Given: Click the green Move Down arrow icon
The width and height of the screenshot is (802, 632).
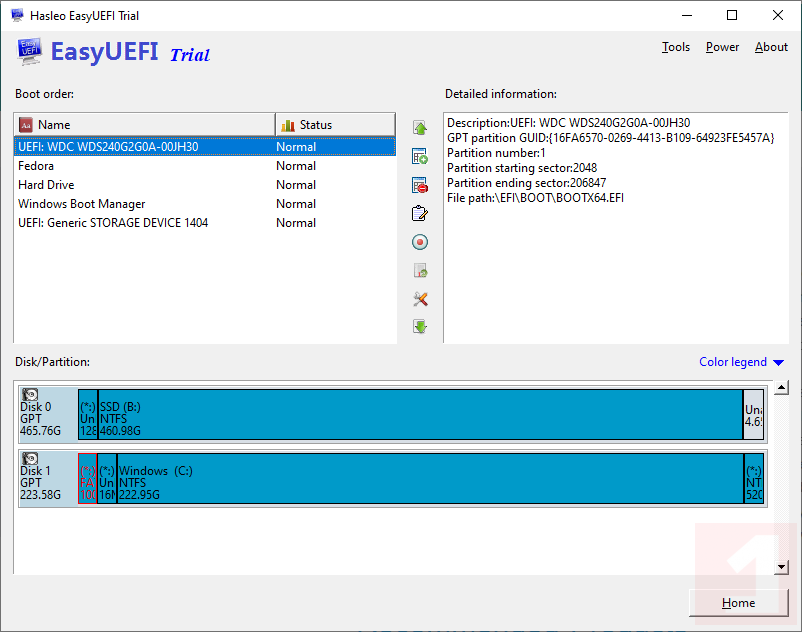Looking at the screenshot, I should coord(420,326).
